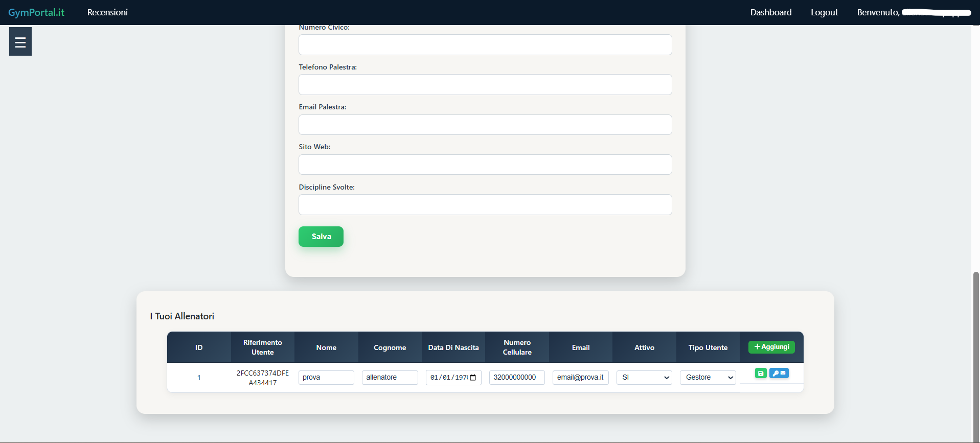Save the trainer row with floppy icon
The image size is (980, 443).
[x=761, y=374]
